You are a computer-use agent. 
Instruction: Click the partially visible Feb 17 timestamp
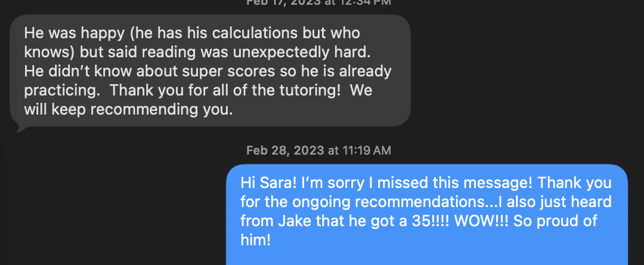click(318, 2)
